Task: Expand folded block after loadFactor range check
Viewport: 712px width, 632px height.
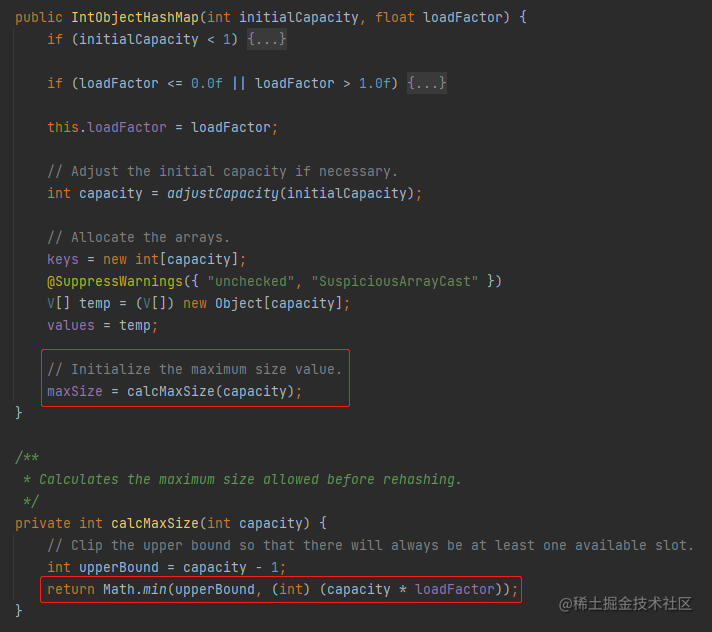Action: click(426, 83)
